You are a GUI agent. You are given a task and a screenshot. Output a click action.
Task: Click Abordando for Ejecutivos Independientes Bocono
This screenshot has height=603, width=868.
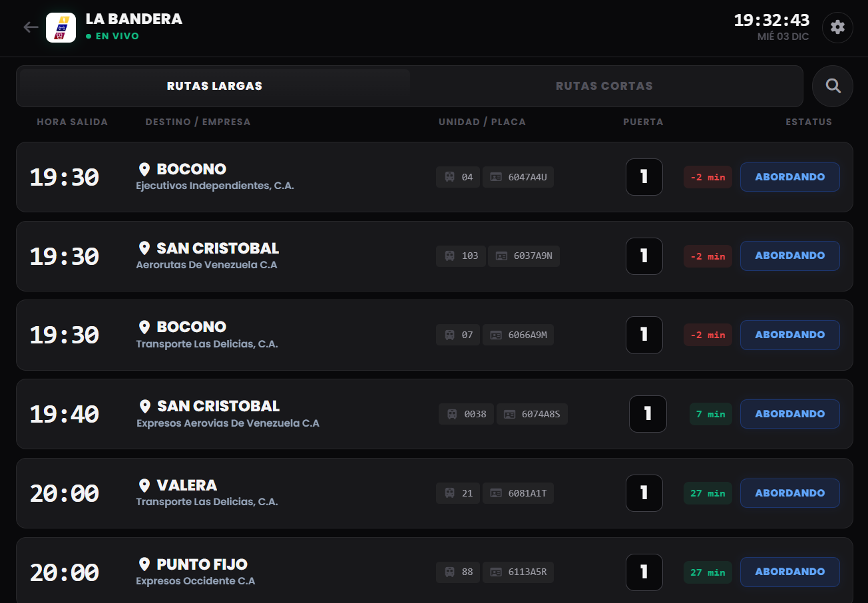point(789,177)
